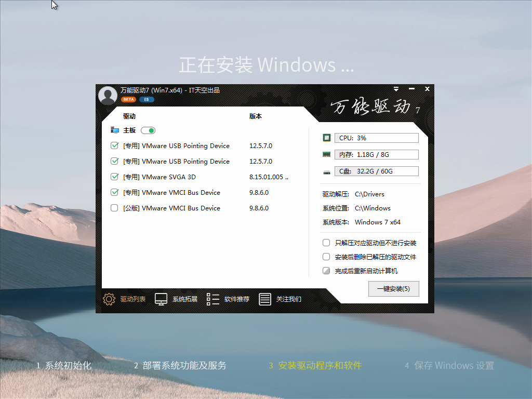This screenshot has height=399, width=532.
Task: Click the 主板 motherboard category icon
Action: (115, 130)
